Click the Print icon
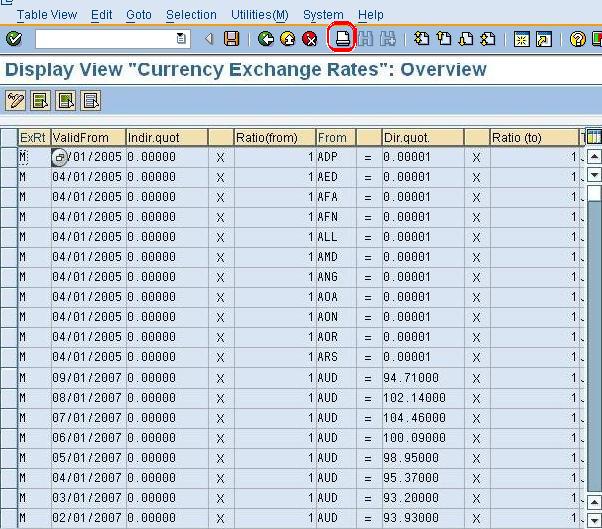The image size is (602, 529). 342,39
